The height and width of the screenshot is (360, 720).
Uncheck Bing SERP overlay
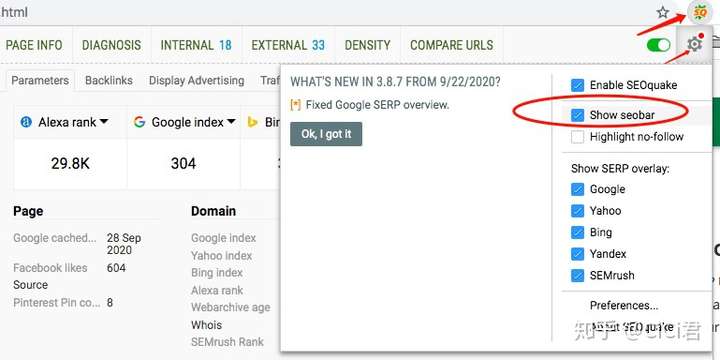(577, 232)
